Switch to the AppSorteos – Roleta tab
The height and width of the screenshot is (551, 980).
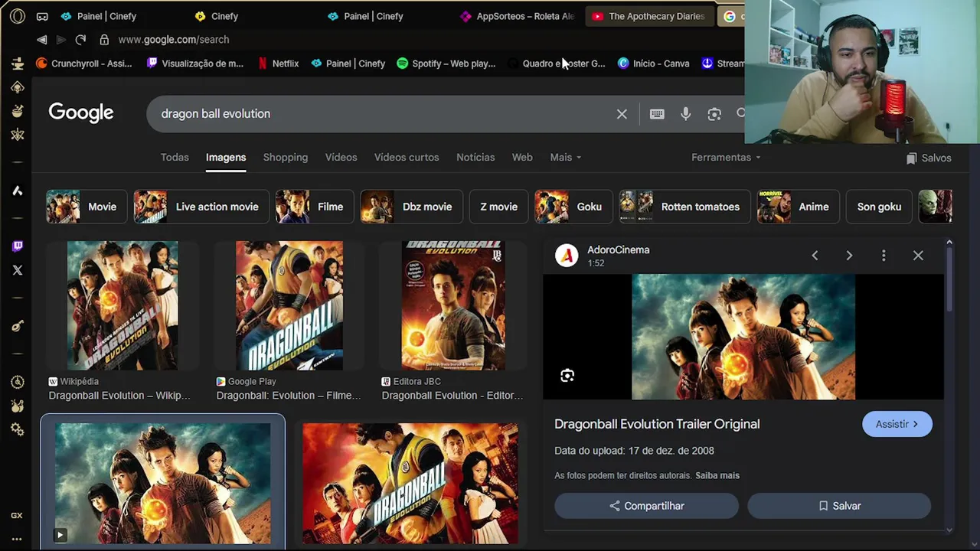518,16
